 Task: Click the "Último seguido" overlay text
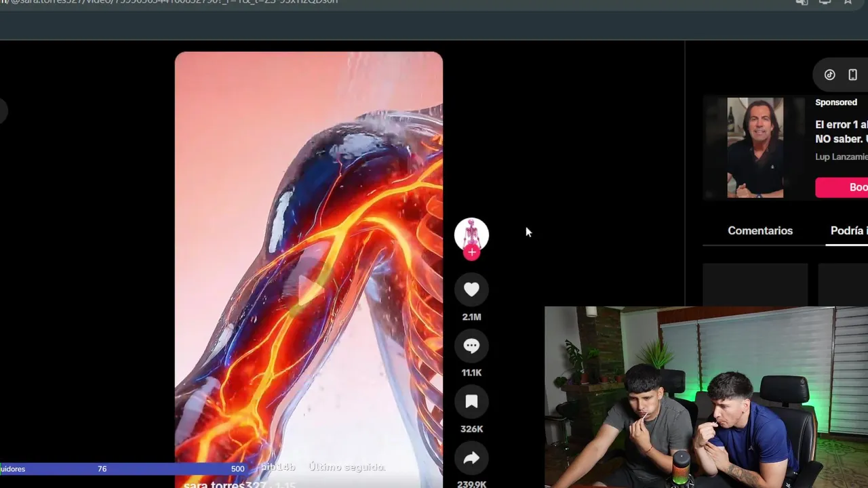point(347,467)
